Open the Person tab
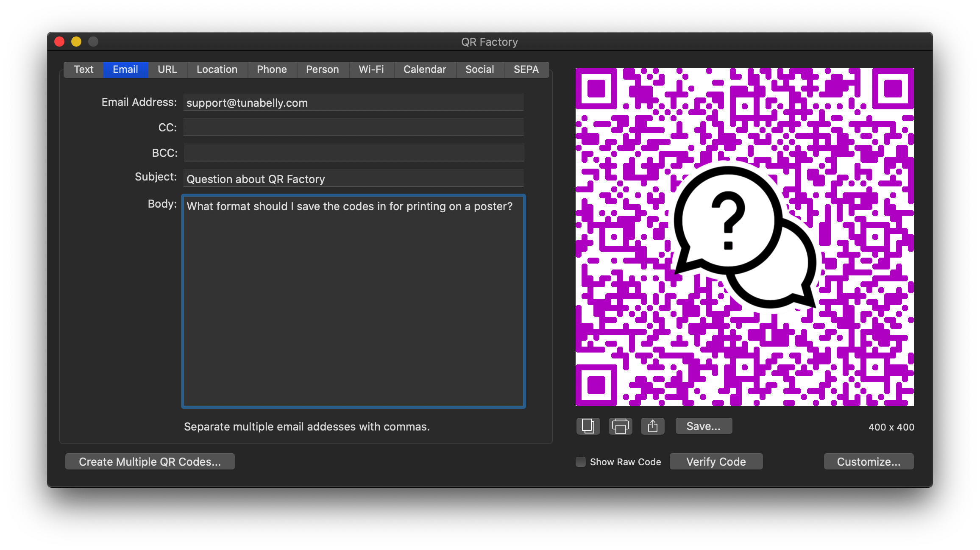Screen dimensions: 980x550 [323, 69]
